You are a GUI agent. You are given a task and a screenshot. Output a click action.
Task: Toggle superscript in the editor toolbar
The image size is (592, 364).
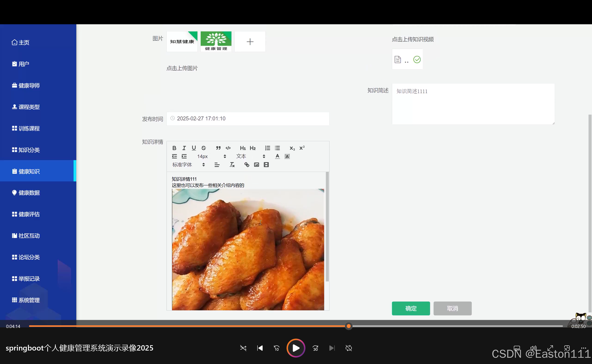tap(302, 148)
